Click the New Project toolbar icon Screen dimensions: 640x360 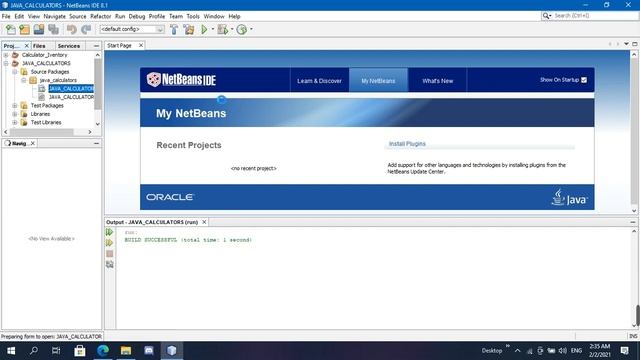pos(24,29)
